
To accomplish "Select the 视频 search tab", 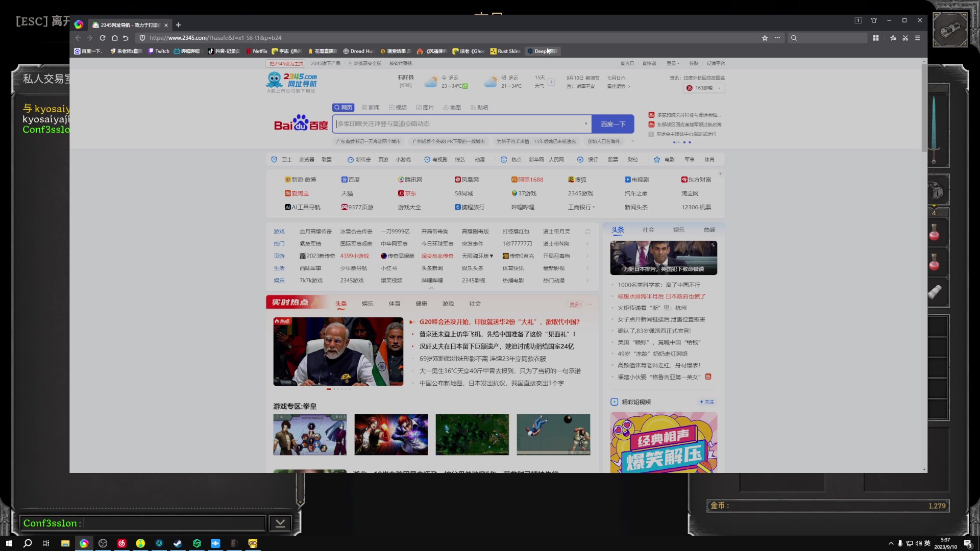I will [x=398, y=108].
